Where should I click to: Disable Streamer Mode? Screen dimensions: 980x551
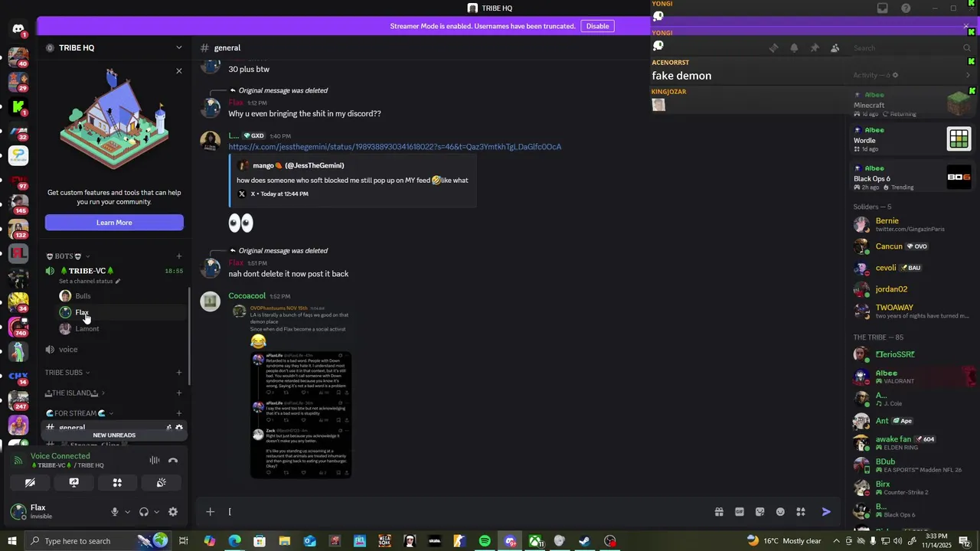[x=597, y=26]
